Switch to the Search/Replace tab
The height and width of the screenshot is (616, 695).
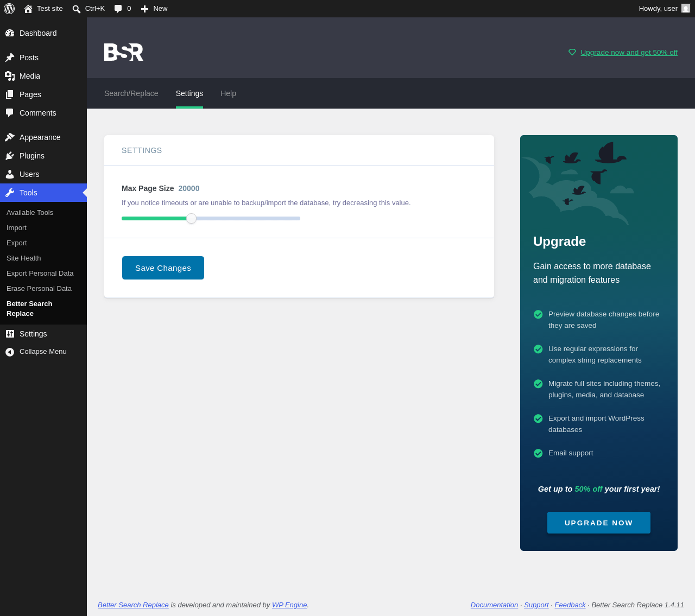pos(131,93)
